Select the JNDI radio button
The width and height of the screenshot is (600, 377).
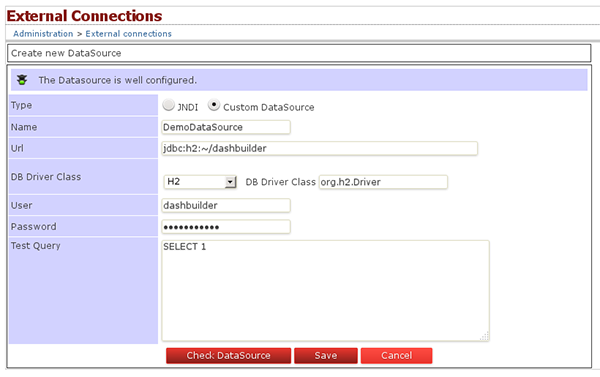(168, 105)
